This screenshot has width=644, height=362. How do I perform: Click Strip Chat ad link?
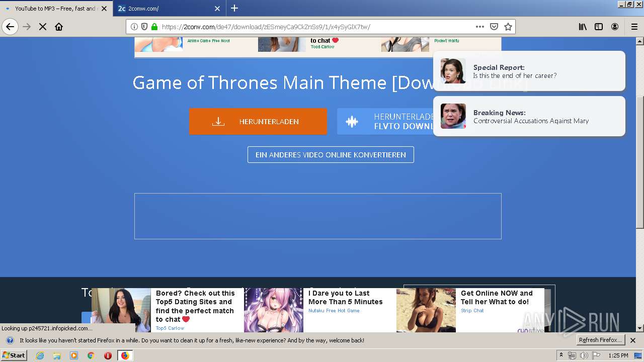click(472, 311)
